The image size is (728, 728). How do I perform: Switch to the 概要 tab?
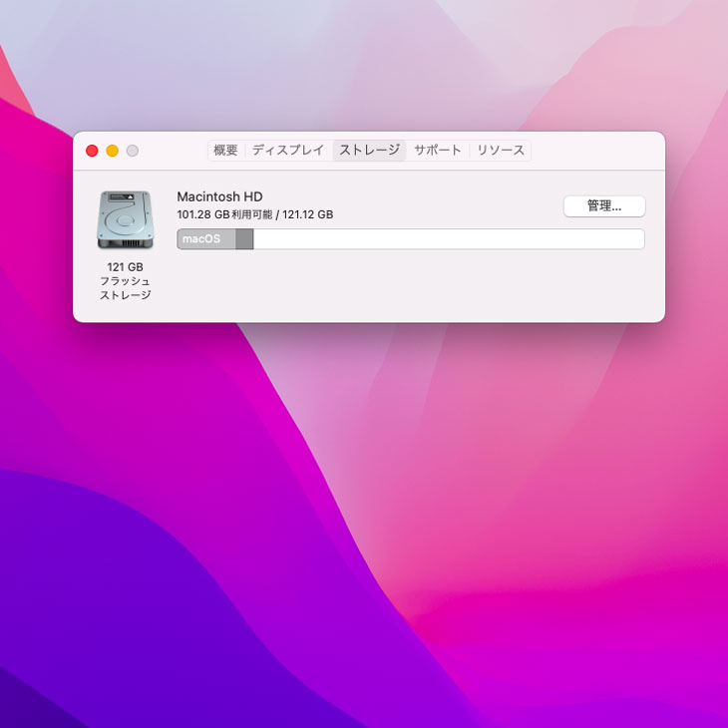coord(225,151)
